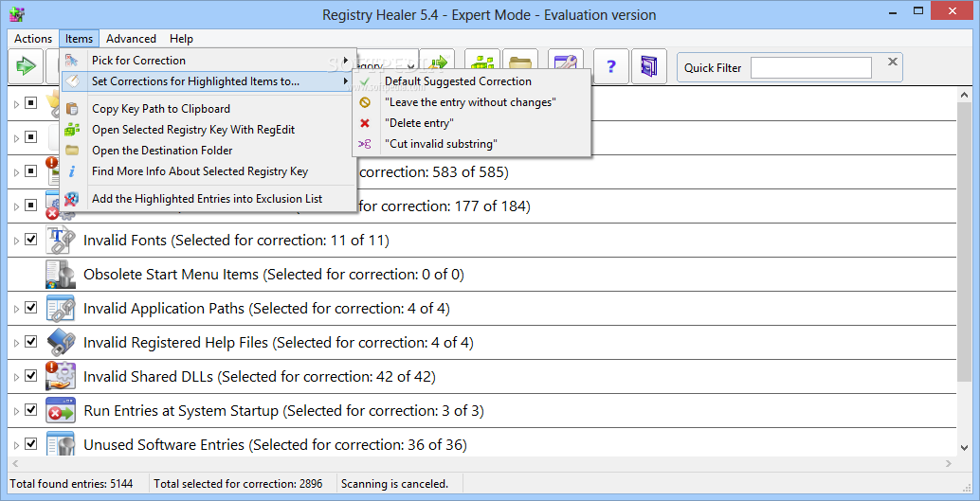Expand the Invalid Registered Help Files category
Viewport: 980px width, 501px height.
[17, 343]
